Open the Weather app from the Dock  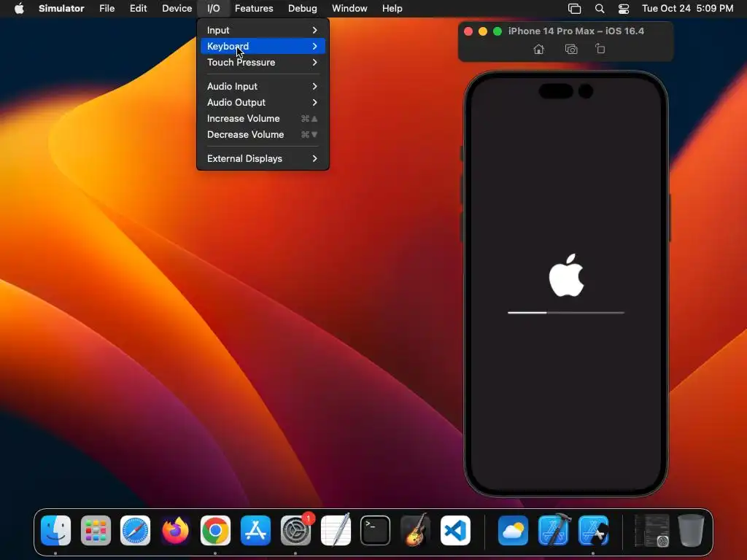(513, 530)
